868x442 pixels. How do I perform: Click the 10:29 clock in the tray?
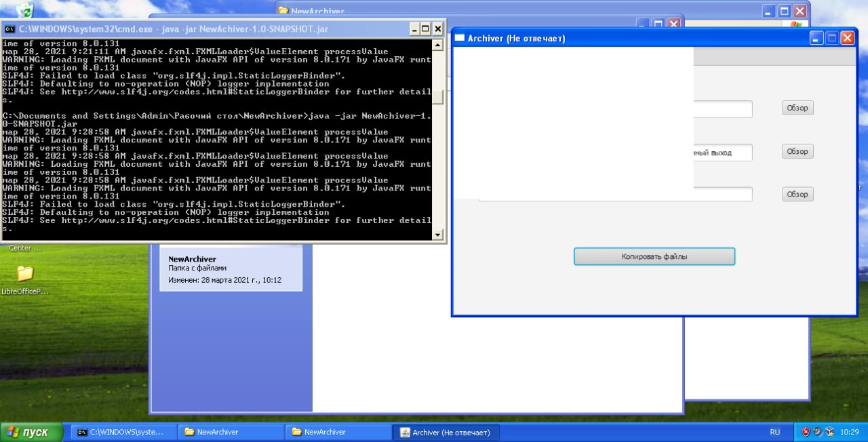[x=850, y=432]
